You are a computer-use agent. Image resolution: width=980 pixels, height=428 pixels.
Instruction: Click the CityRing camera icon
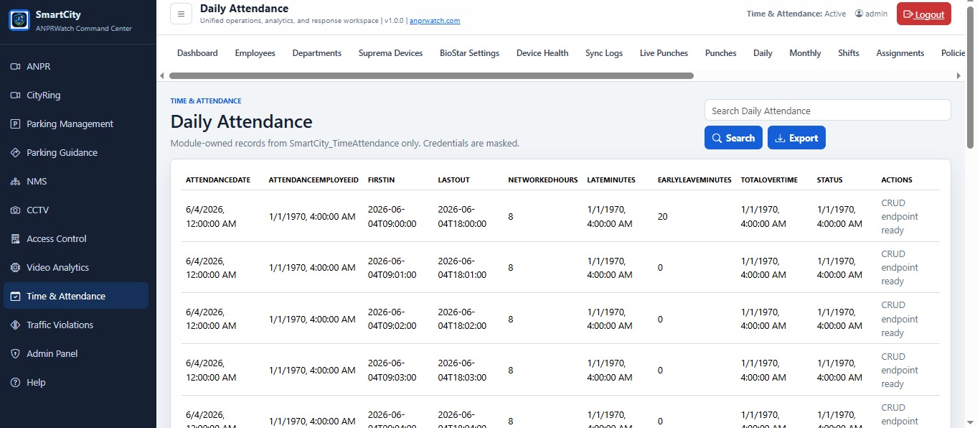pos(15,95)
